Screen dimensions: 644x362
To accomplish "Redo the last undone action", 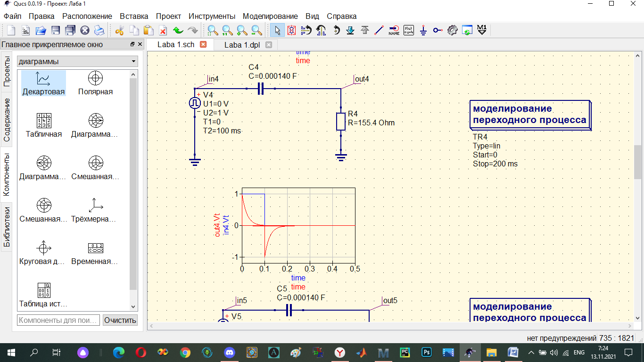I will [x=192, y=31].
